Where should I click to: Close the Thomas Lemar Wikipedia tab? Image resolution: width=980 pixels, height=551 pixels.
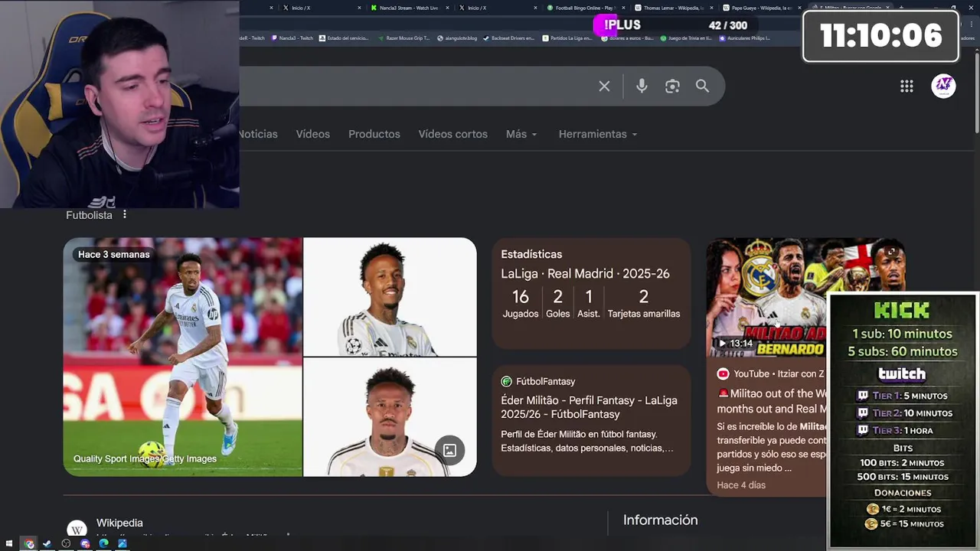coord(712,8)
